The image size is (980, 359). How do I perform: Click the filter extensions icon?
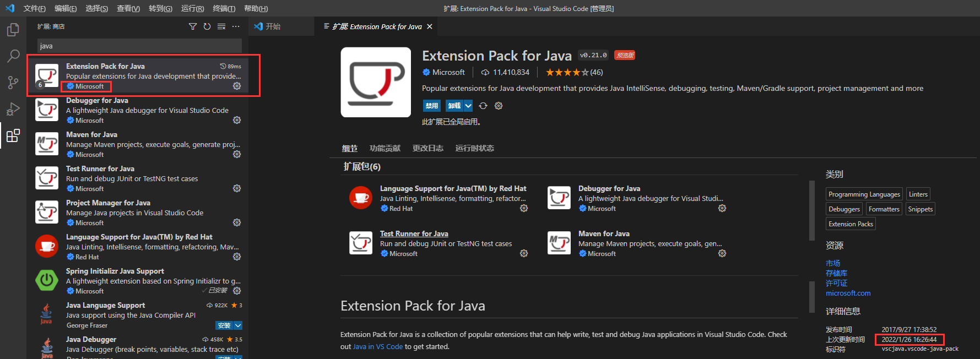(x=193, y=26)
